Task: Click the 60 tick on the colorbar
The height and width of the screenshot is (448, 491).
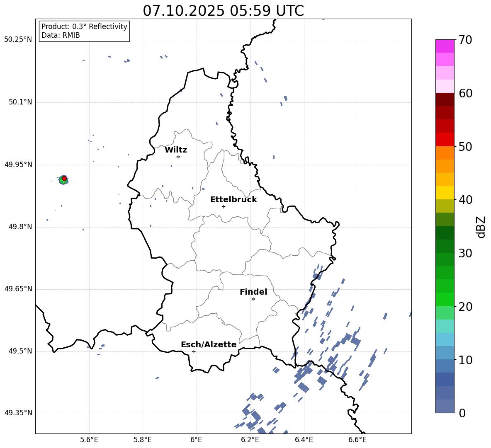Action: [x=465, y=93]
